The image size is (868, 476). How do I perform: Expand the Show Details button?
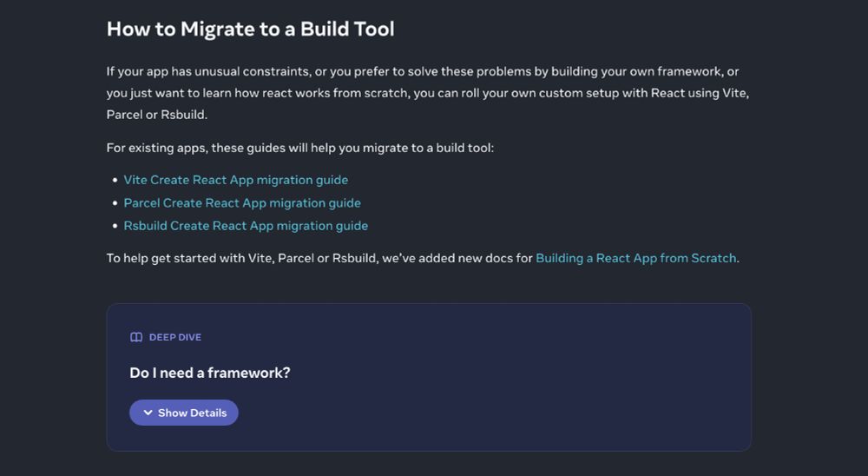(x=184, y=413)
